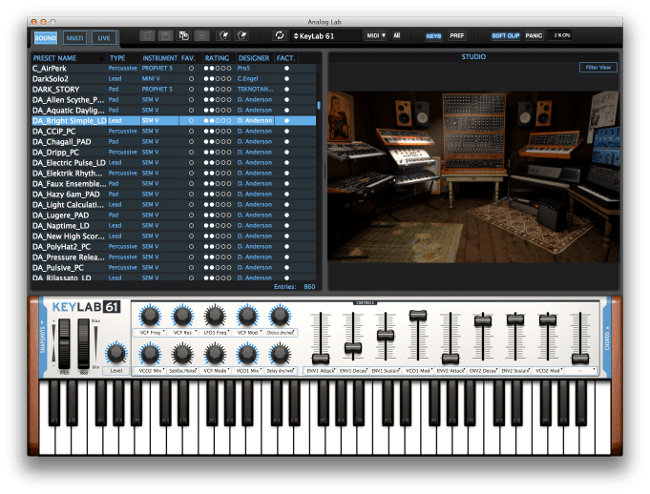Click the All MIDI channel button

click(397, 36)
